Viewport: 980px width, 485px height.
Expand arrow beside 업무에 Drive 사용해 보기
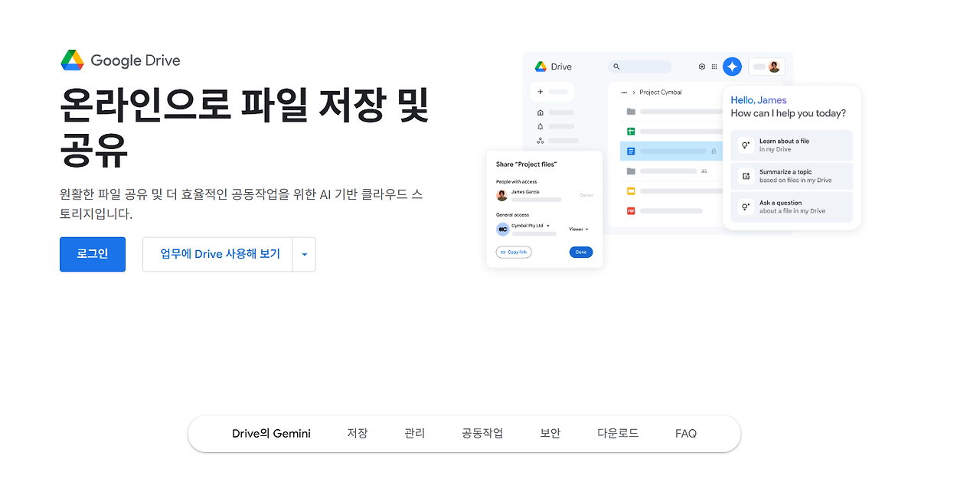tap(305, 255)
